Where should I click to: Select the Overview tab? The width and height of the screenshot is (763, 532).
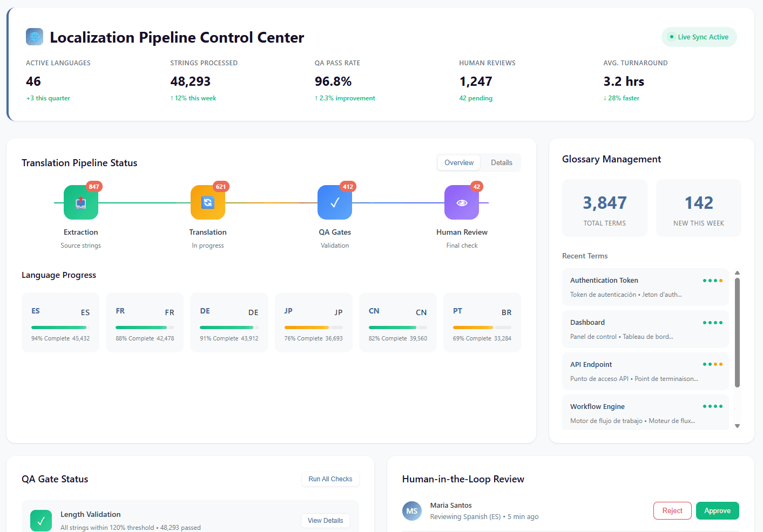tap(459, 163)
